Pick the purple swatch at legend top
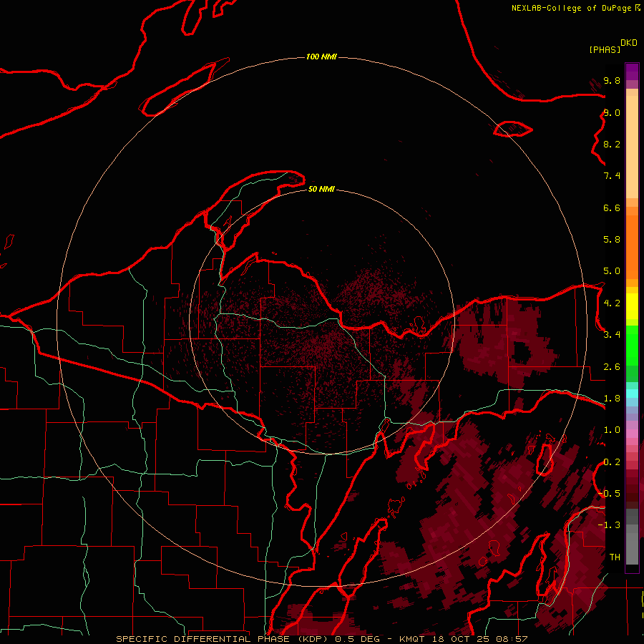This screenshot has width=644, height=644. point(632,72)
